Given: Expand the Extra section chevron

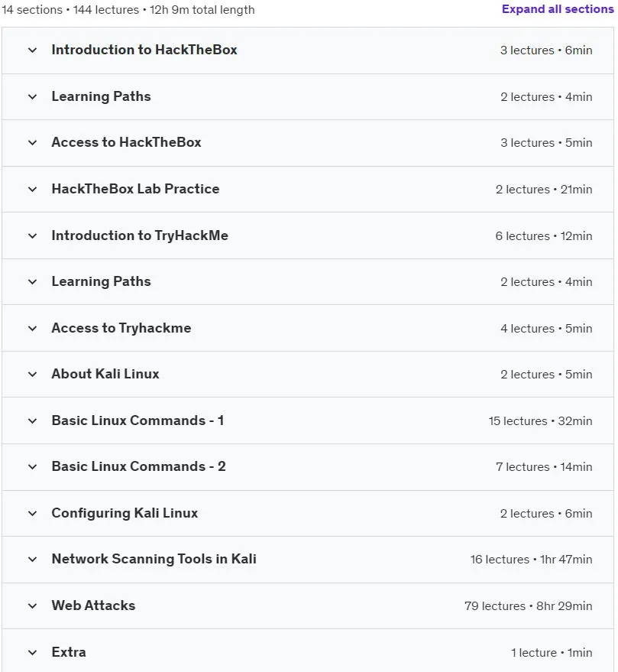Looking at the screenshot, I should (32, 653).
